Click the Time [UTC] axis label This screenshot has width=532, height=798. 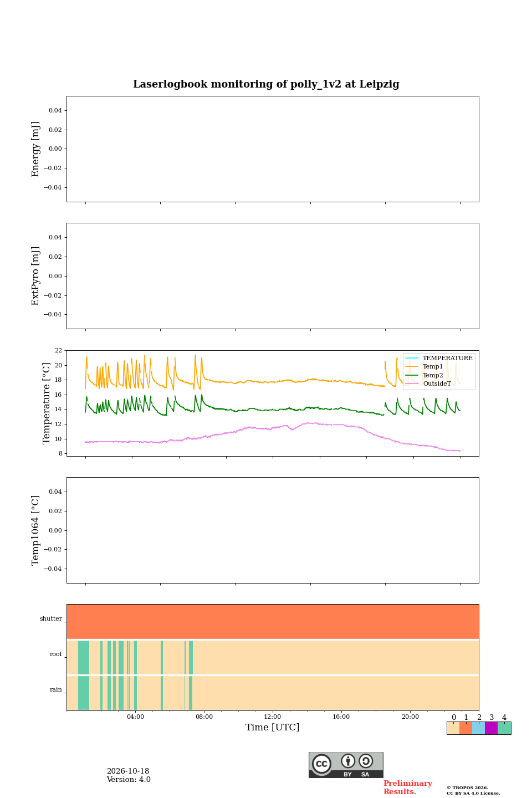273,728
